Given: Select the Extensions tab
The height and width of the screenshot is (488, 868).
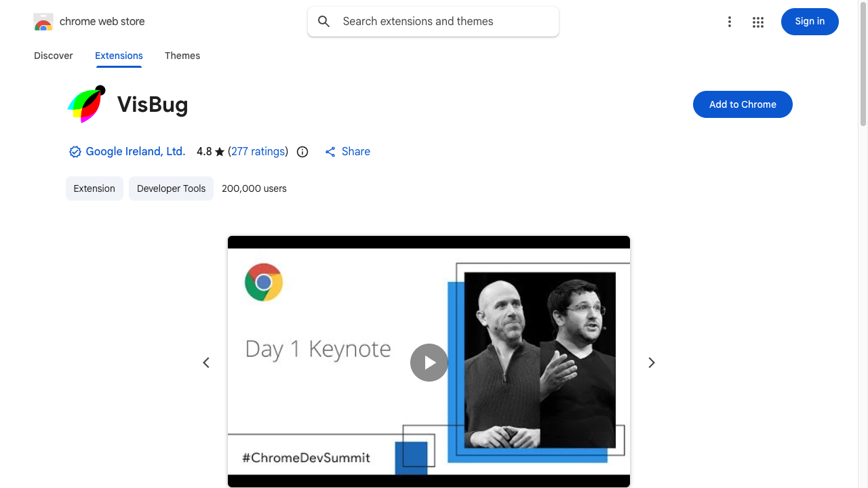Looking at the screenshot, I should [119, 56].
